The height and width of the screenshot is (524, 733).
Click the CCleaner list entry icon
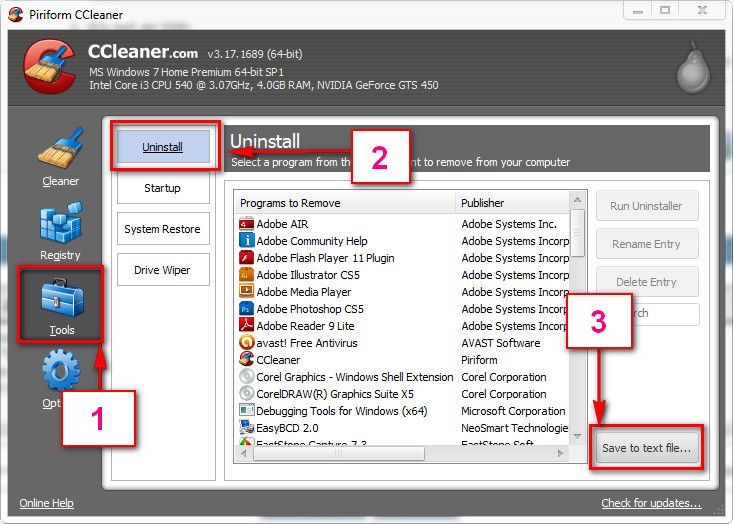246,359
